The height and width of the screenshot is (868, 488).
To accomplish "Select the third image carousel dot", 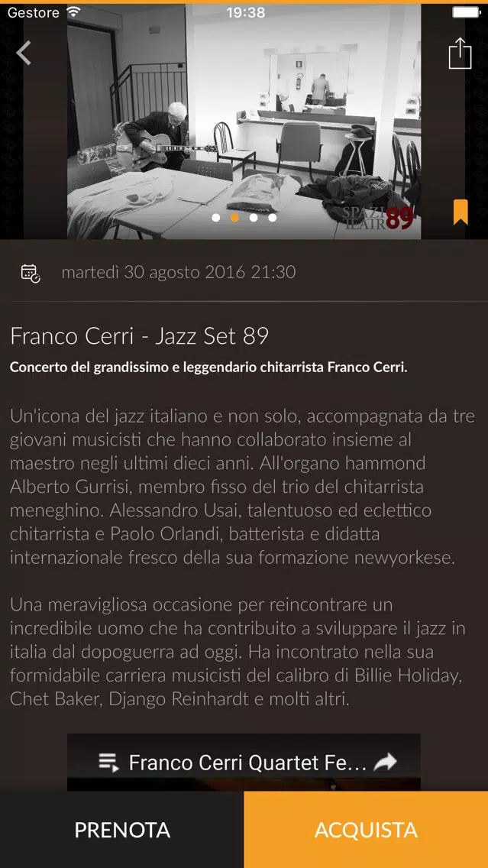I will click(254, 218).
